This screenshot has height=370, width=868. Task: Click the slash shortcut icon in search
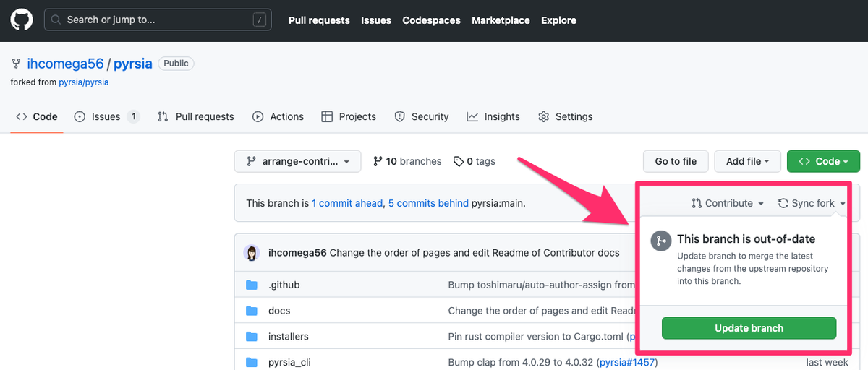(260, 20)
